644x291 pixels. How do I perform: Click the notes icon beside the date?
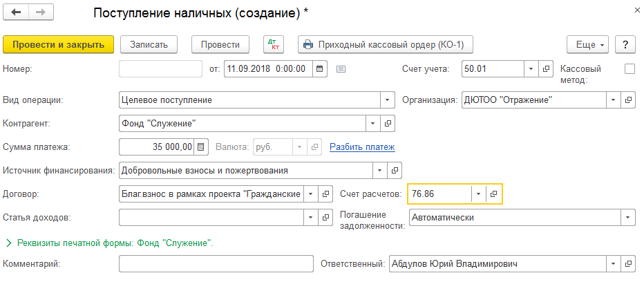341,69
